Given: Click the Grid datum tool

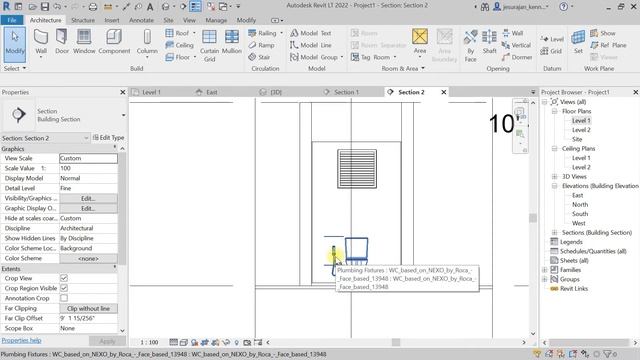Looking at the screenshot, I should pyautogui.click(x=551, y=51).
